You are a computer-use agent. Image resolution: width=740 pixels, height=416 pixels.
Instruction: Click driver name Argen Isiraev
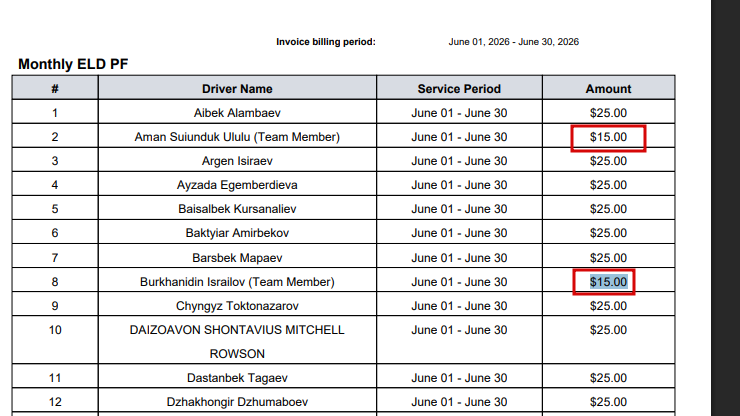click(237, 161)
